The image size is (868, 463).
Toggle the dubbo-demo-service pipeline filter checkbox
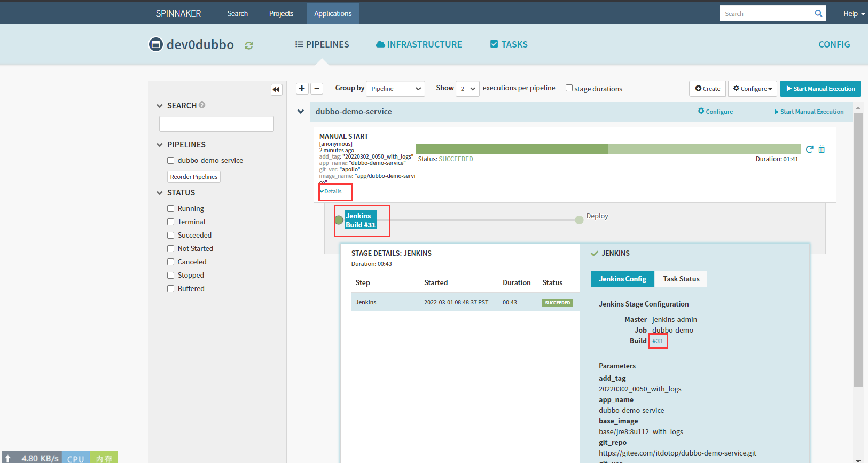171,160
